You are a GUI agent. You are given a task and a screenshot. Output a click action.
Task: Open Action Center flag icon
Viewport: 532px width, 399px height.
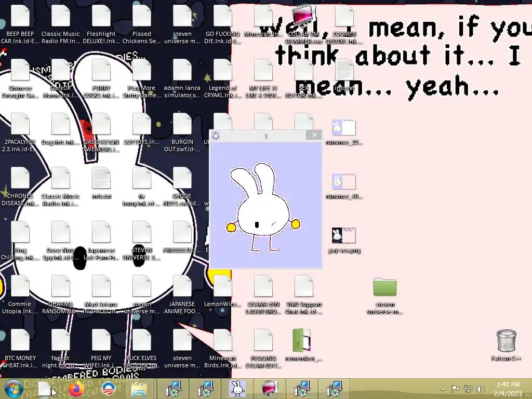point(455,389)
